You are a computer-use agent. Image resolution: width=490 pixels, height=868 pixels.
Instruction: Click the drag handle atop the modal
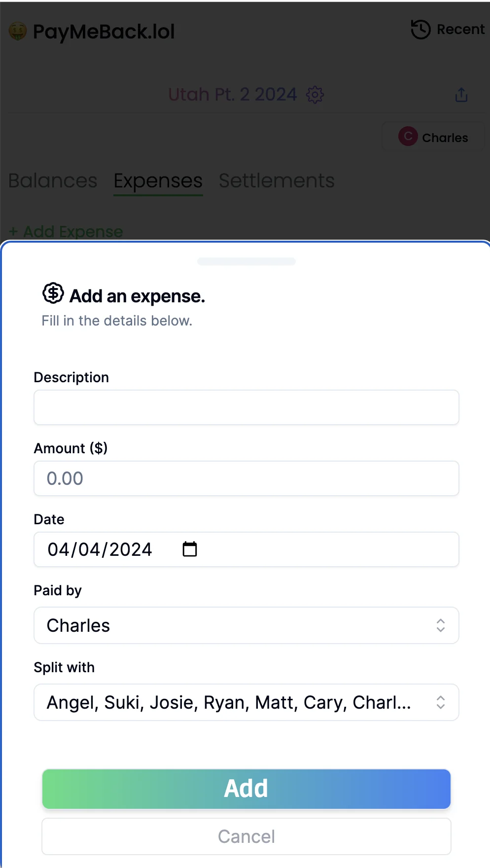point(246,261)
